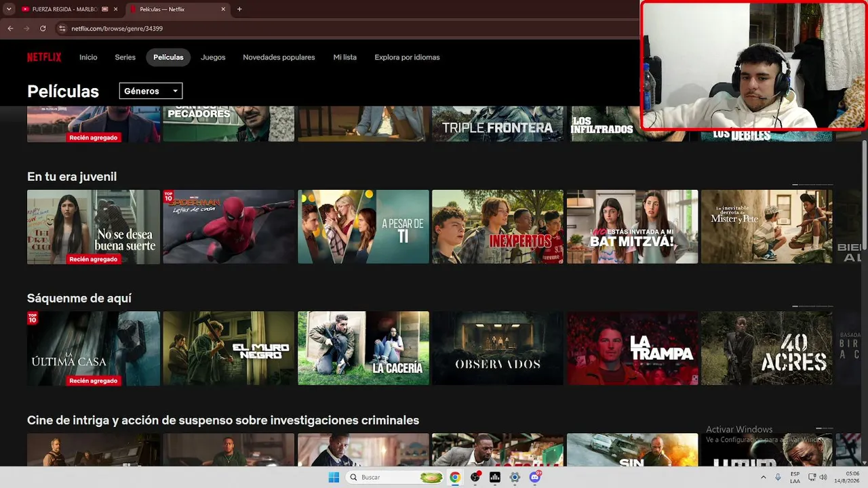Viewport: 868px width, 488px height.
Task: Click the microphone tray icon
Action: (x=778, y=477)
